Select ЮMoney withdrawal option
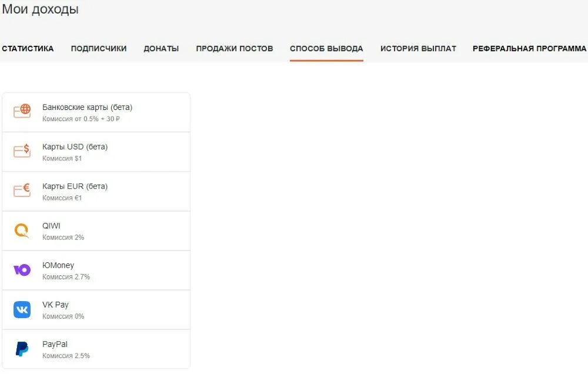This screenshot has width=588, height=374. (x=96, y=270)
